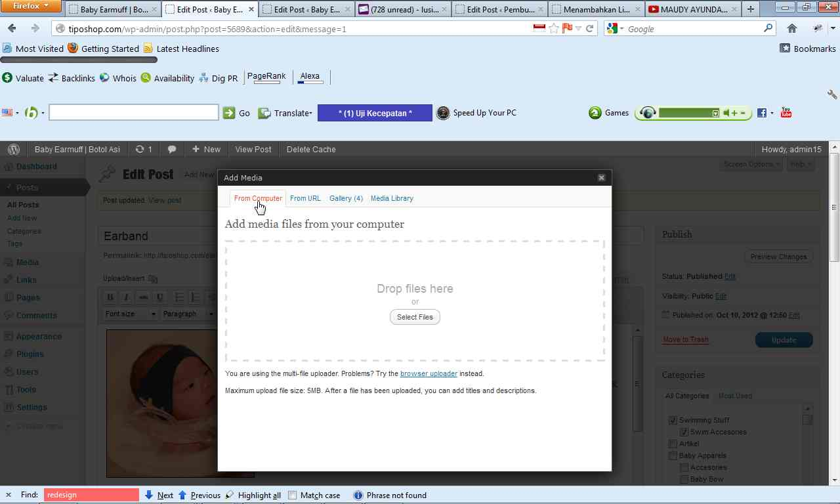
Task: Click the YouTube icon in toolbar
Action: coord(786,113)
